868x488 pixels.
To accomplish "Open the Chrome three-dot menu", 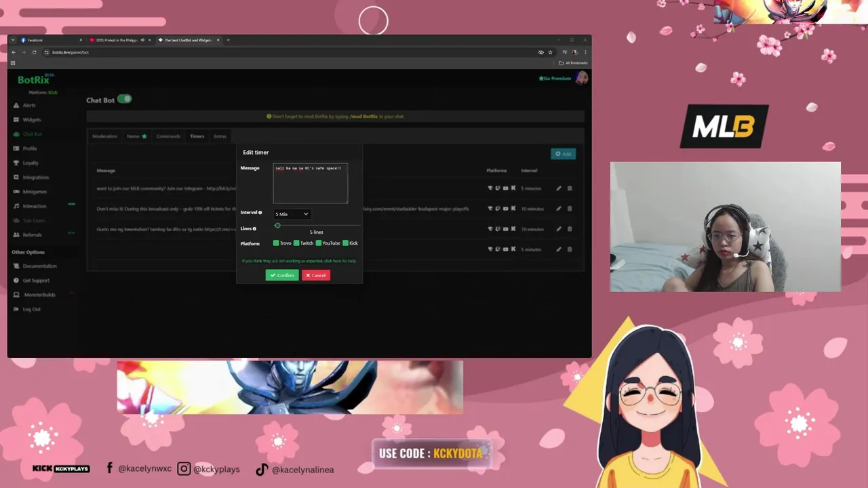I will (x=585, y=52).
